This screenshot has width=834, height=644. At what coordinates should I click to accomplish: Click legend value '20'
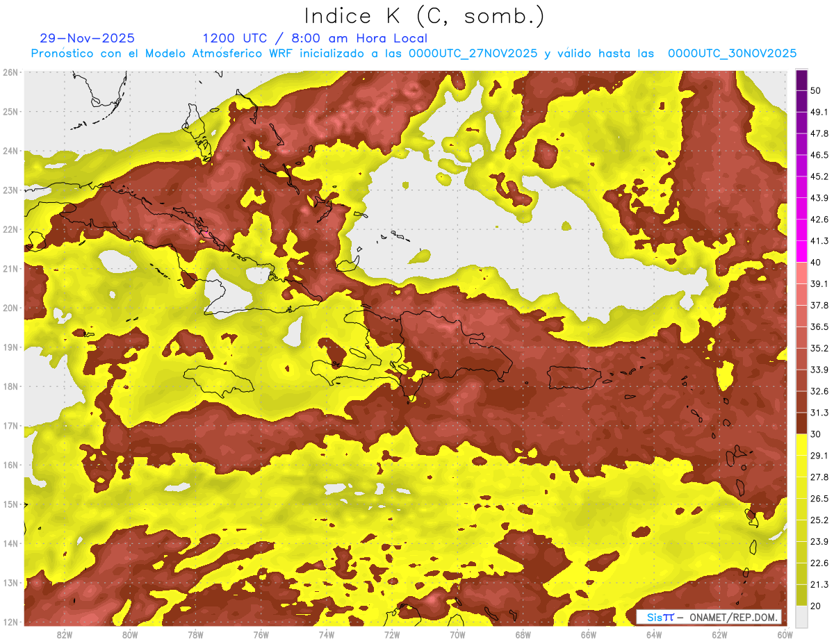tap(816, 606)
